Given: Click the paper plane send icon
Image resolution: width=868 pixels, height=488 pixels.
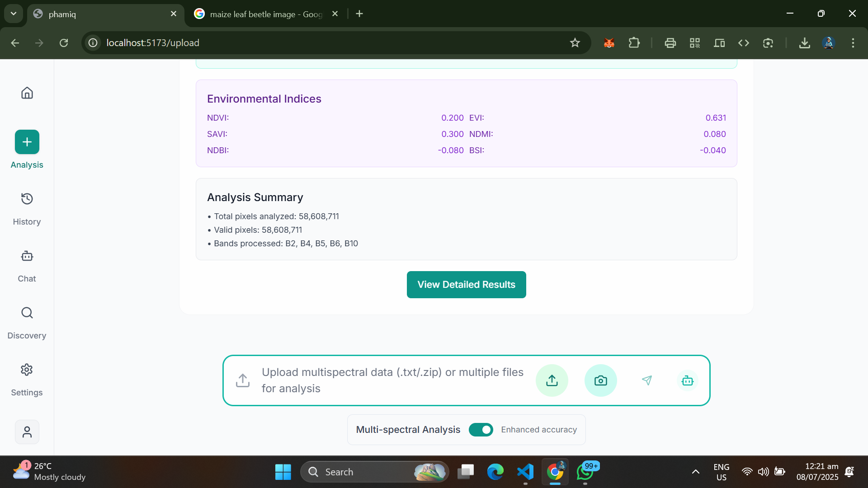Looking at the screenshot, I should pyautogui.click(x=647, y=380).
